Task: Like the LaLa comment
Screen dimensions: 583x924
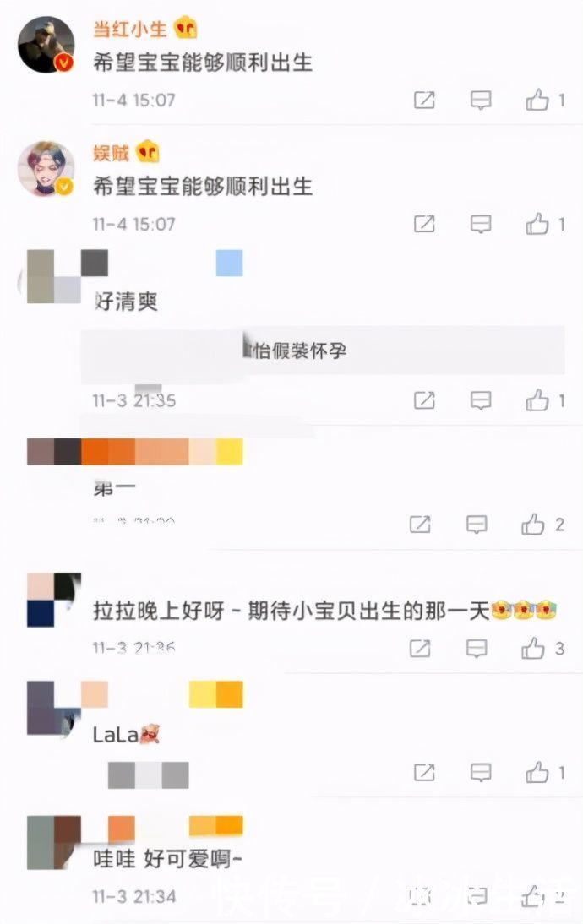Action: click(x=537, y=772)
